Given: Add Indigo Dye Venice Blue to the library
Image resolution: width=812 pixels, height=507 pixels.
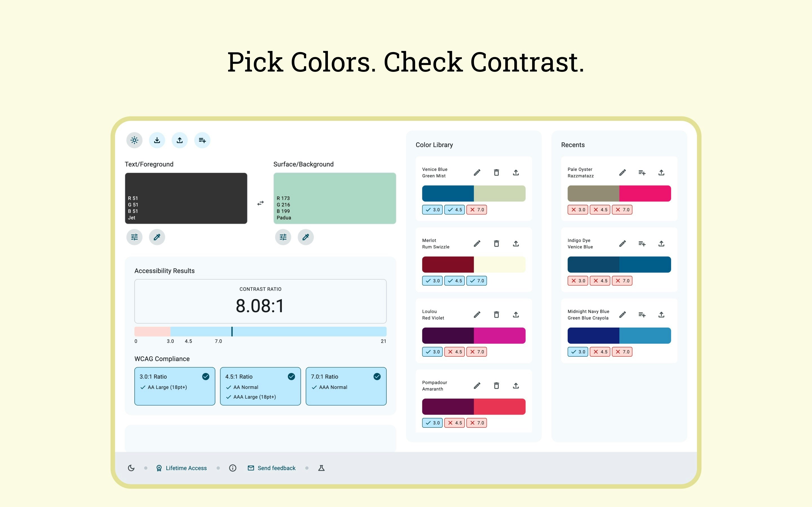Looking at the screenshot, I should tap(642, 243).
